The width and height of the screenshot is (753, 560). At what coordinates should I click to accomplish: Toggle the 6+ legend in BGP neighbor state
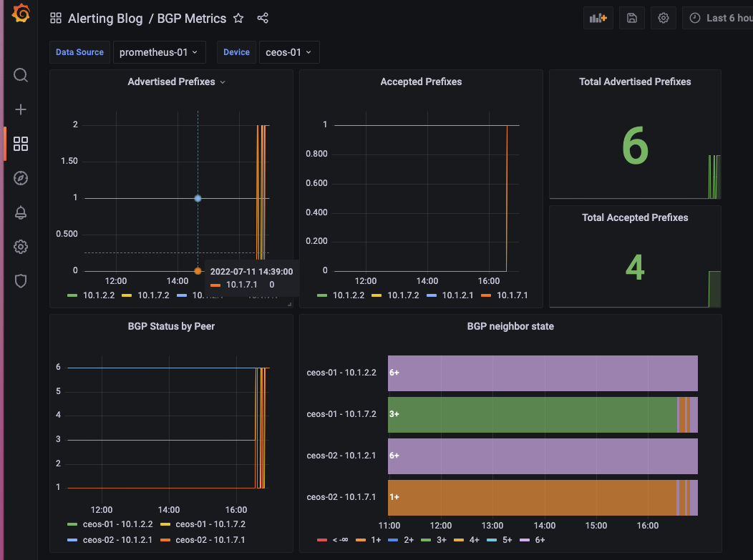click(538, 540)
